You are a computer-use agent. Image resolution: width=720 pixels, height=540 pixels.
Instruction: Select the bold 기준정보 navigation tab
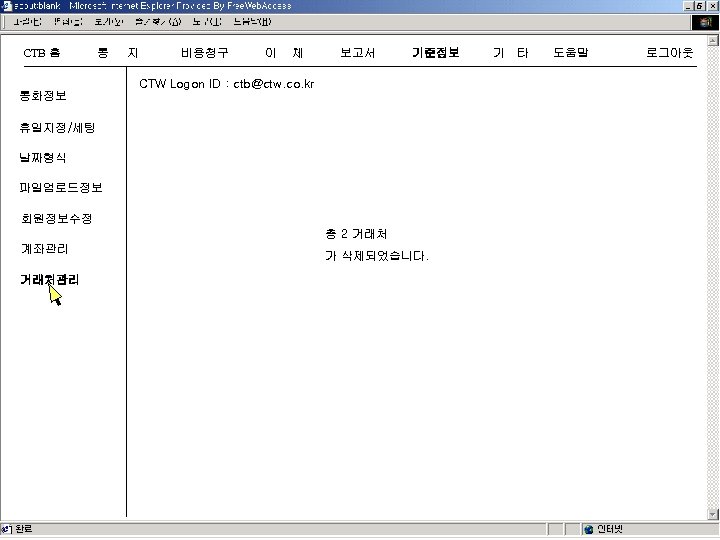click(x=435, y=53)
